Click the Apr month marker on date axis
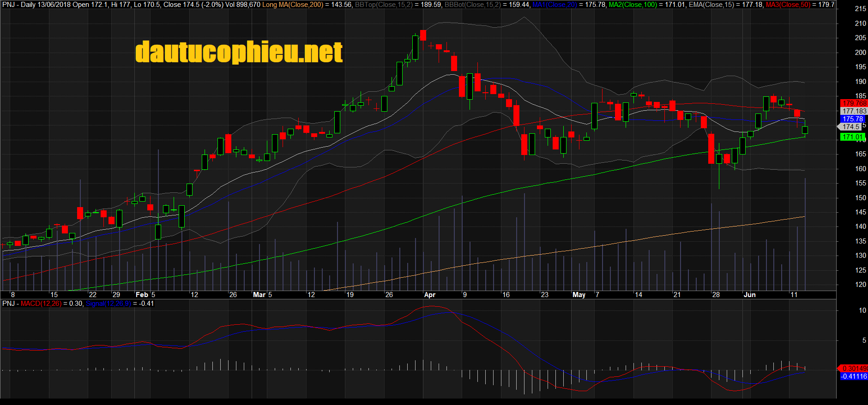This screenshot has width=868, height=405. click(429, 295)
